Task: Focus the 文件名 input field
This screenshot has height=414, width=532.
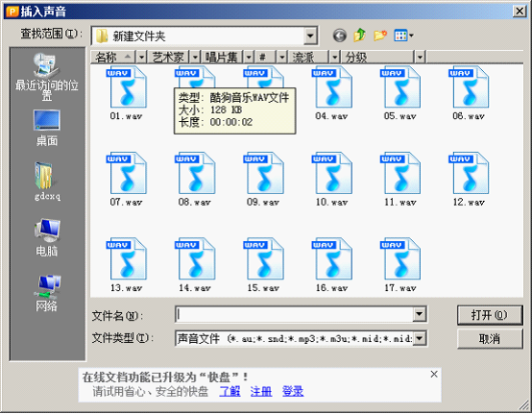Action: pos(294,314)
